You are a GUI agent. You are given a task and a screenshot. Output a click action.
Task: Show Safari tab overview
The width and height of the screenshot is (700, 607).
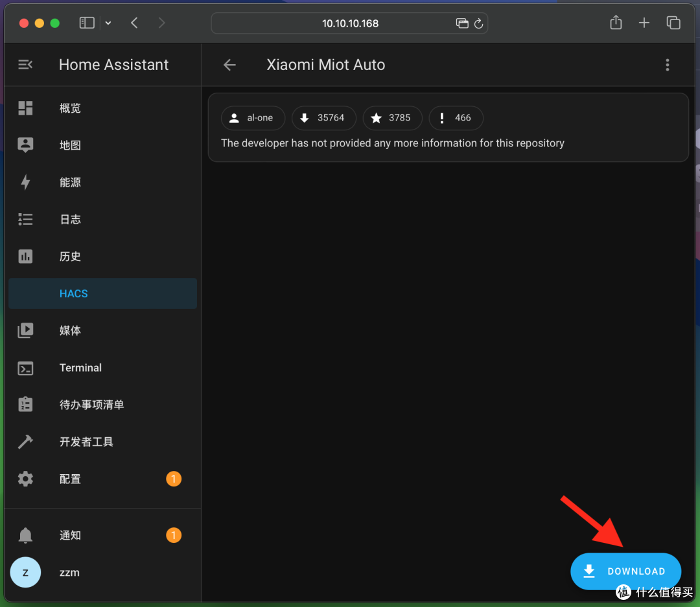[x=673, y=23]
